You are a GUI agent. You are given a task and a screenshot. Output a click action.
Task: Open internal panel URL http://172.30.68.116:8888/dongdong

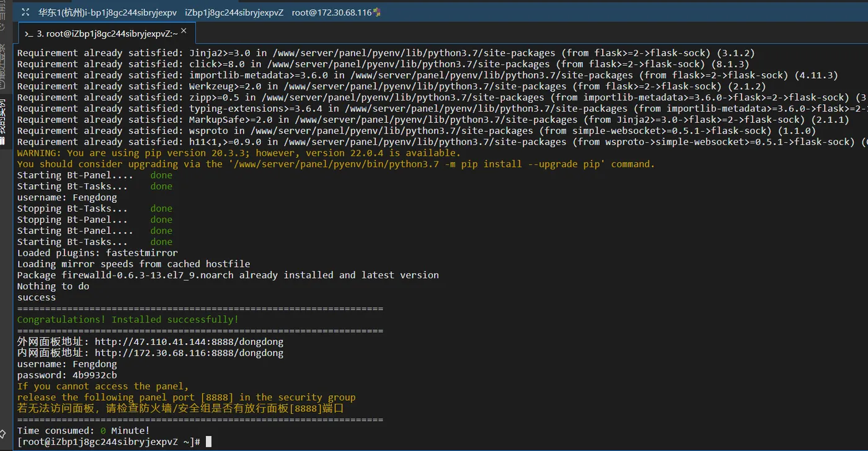coord(189,353)
